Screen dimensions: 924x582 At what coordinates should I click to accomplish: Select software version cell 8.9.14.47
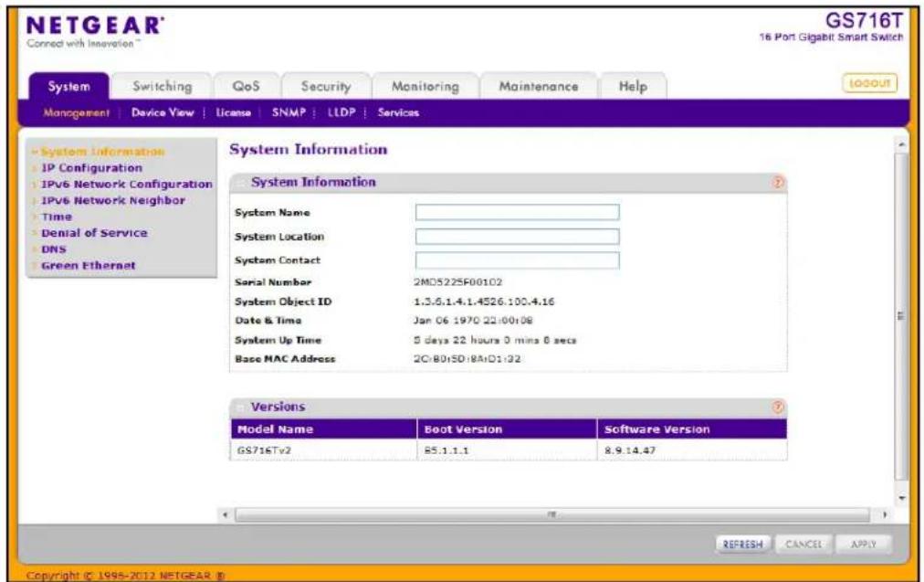tap(629, 450)
